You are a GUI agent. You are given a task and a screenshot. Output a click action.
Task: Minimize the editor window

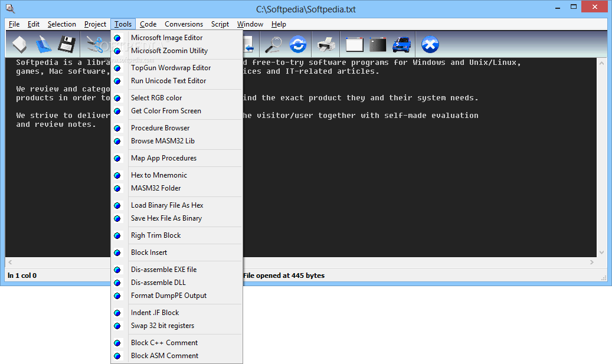(558, 8)
